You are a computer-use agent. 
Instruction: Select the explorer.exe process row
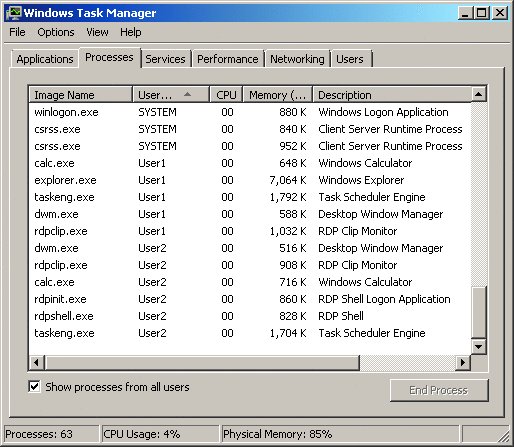coord(250,180)
